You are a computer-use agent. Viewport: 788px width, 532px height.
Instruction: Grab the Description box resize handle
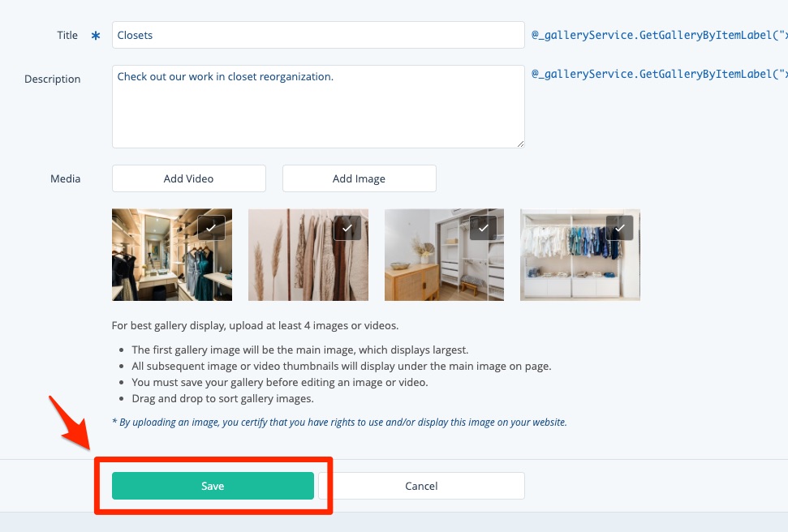click(519, 143)
